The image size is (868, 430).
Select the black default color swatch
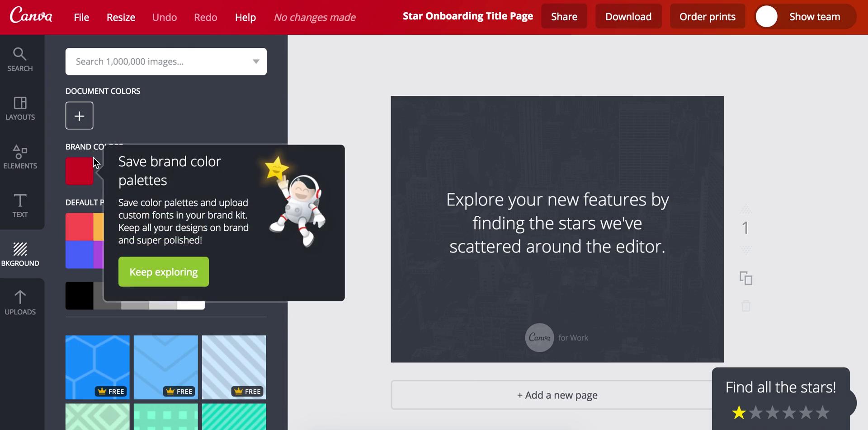click(x=80, y=296)
